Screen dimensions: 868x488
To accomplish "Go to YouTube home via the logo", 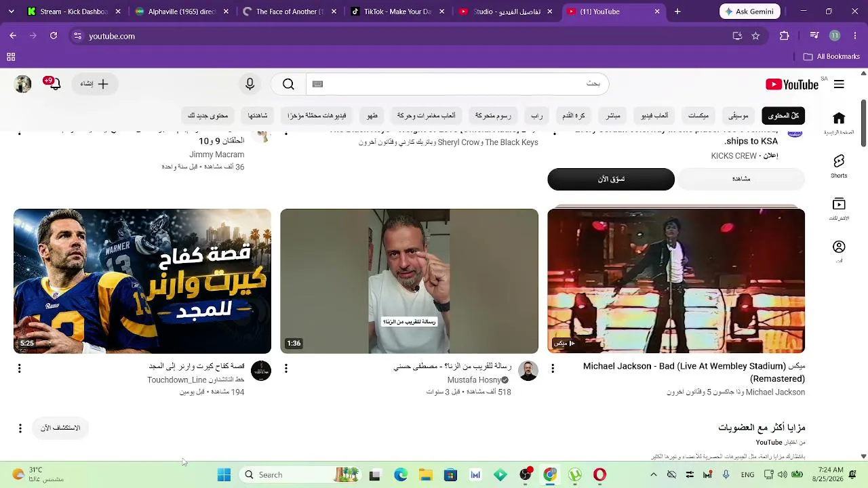I will click(792, 84).
